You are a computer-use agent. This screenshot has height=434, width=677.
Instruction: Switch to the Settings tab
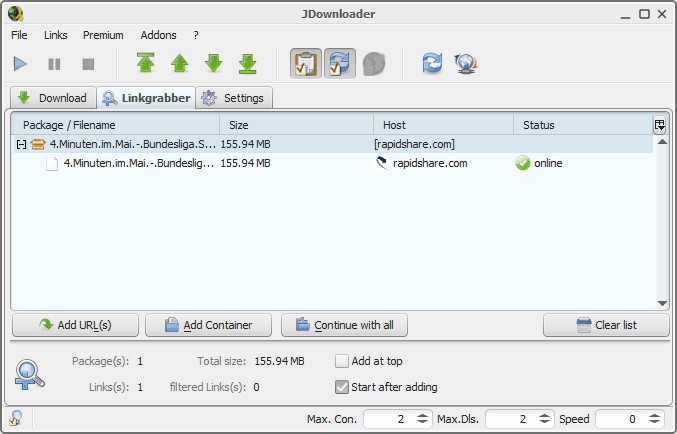pyautogui.click(x=234, y=98)
